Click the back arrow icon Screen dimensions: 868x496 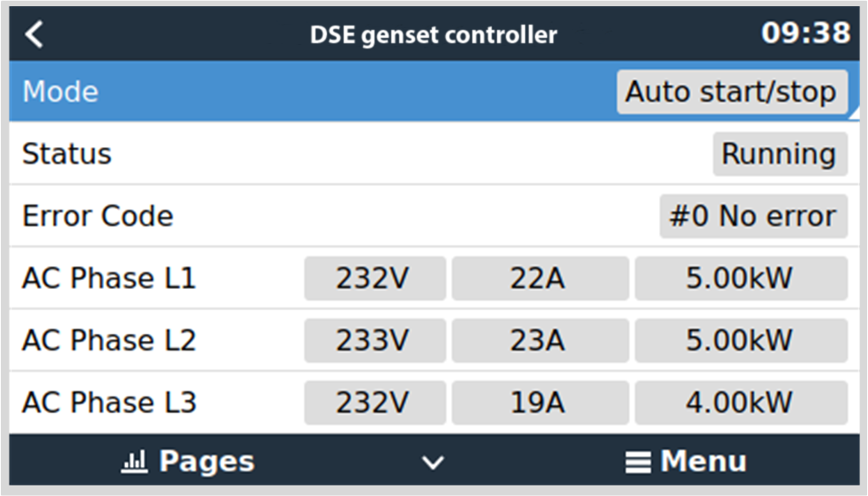[x=34, y=35]
